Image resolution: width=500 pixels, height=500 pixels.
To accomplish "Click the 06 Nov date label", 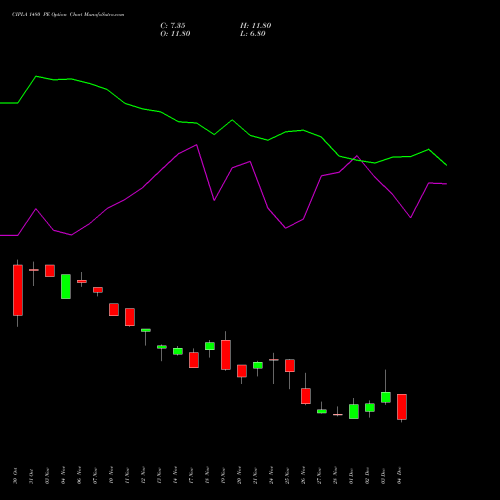I will [79, 476].
